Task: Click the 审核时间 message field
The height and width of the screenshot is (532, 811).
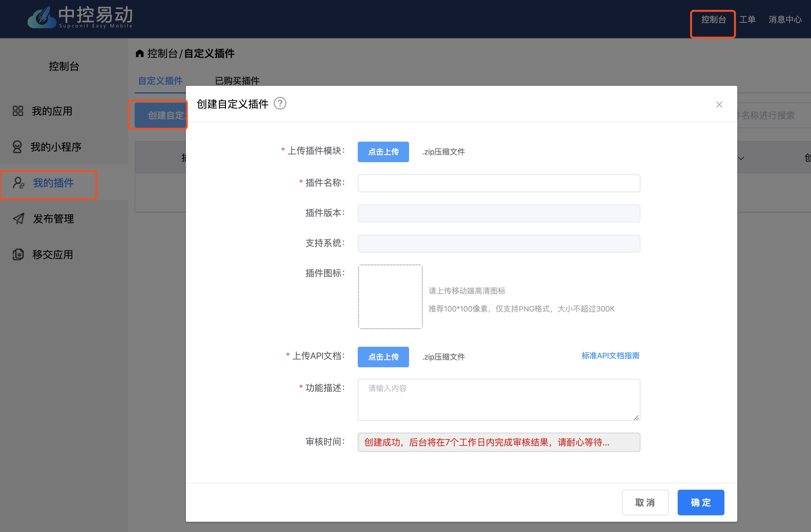Action: [498, 442]
